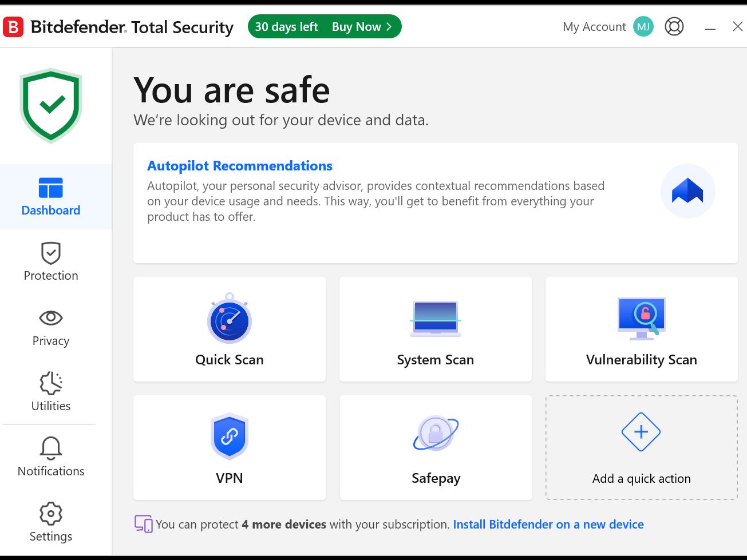Start a System Scan via laptop icon

435,317
